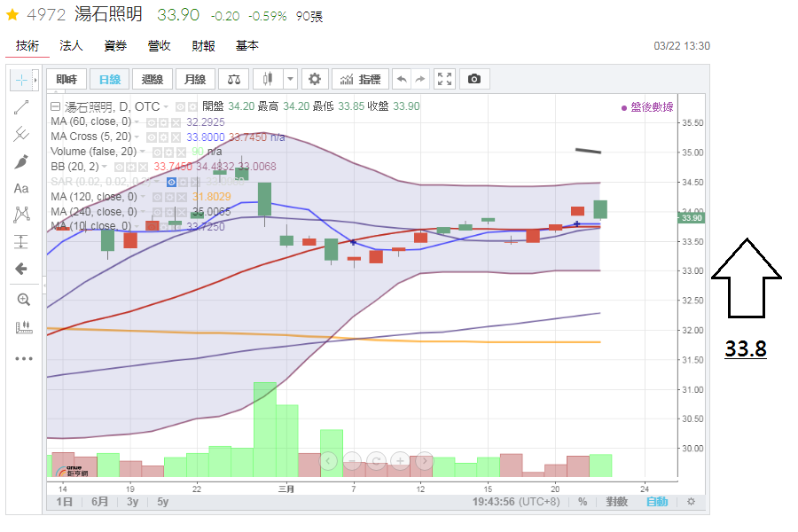Redo the last chart action
The width and height of the screenshot is (798, 532).
(x=420, y=80)
